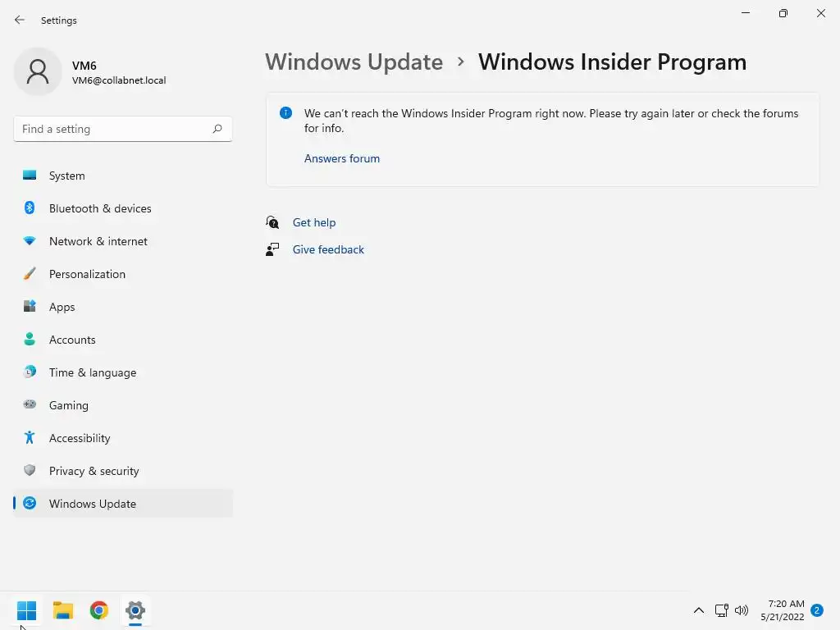Viewport: 840px width, 630px height.
Task: Click the green person icon beside Accounts
Action: tap(30, 339)
